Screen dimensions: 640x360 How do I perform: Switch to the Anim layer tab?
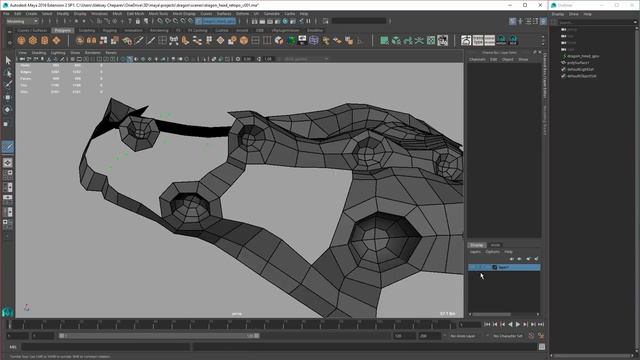pyautogui.click(x=495, y=245)
